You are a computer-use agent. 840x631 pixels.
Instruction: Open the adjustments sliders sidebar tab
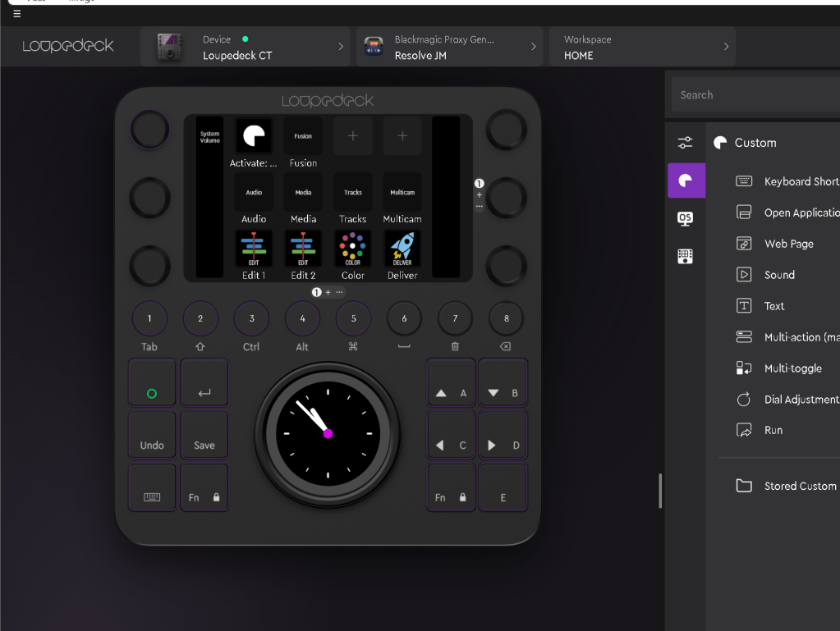[685, 142]
